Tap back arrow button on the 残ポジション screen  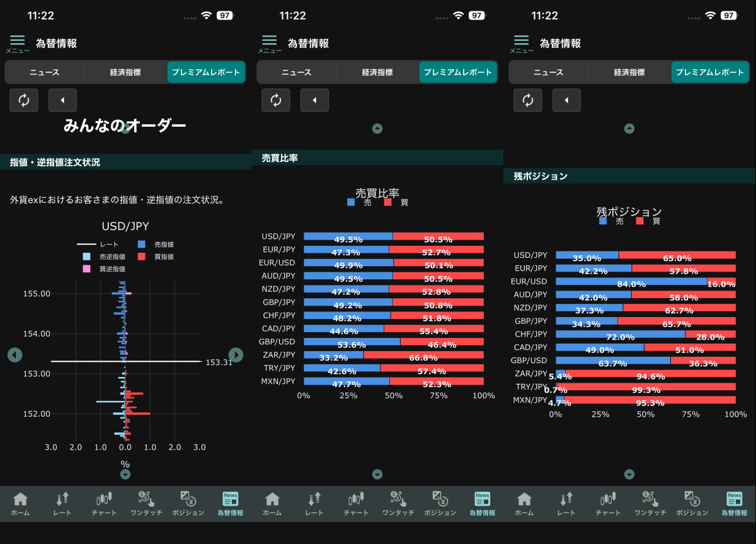[566, 100]
